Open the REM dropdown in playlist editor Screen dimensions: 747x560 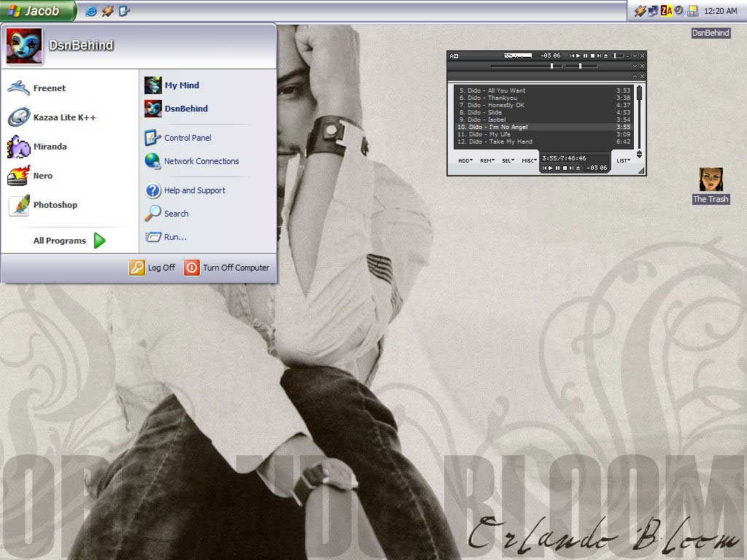(x=487, y=160)
